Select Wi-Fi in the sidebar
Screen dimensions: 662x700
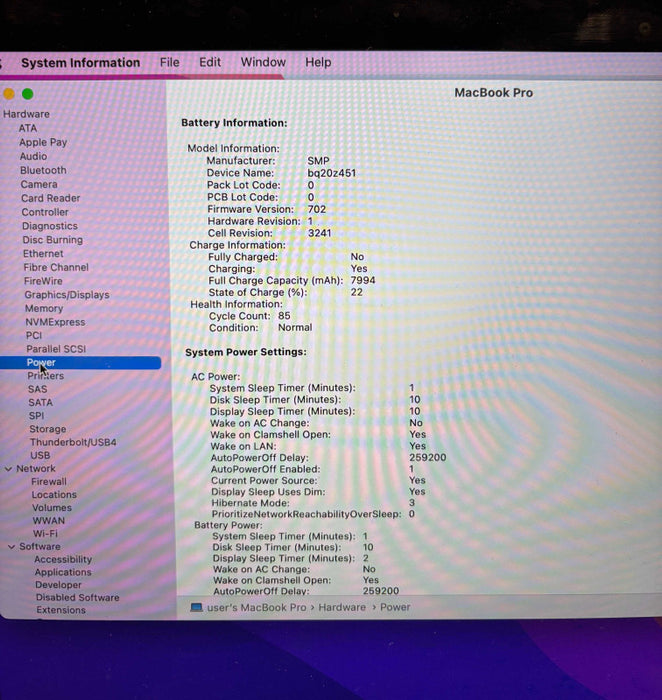click(x=45, y=533)
